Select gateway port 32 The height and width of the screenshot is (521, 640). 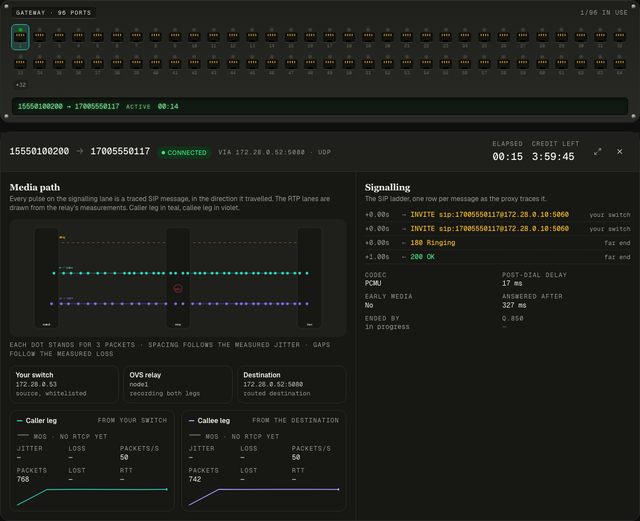point(620,37)
